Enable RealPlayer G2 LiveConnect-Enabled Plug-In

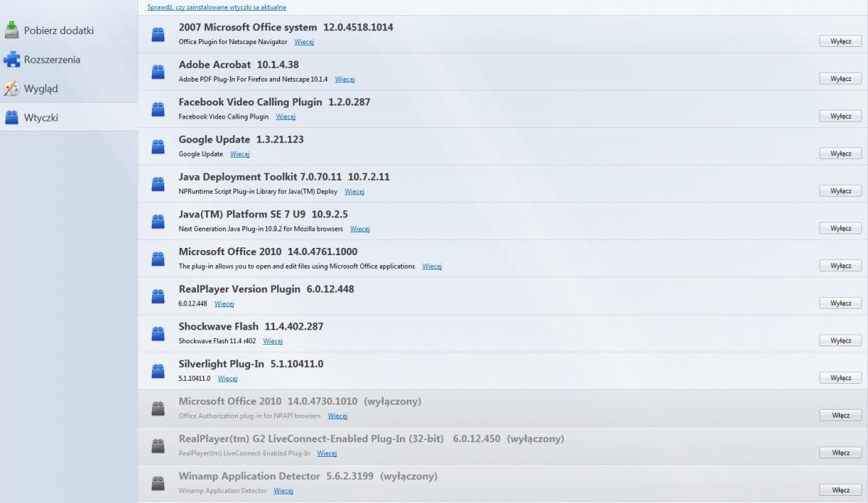click(841, 452)
